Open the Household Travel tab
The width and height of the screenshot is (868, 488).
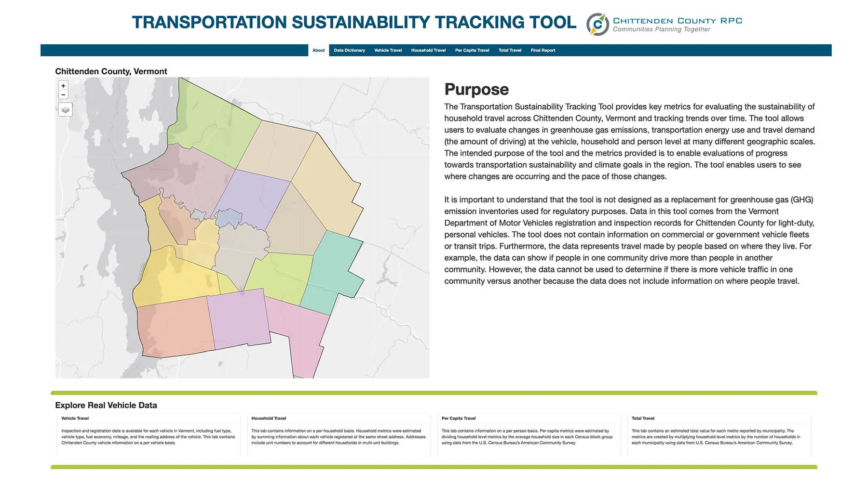click(428, 50)
